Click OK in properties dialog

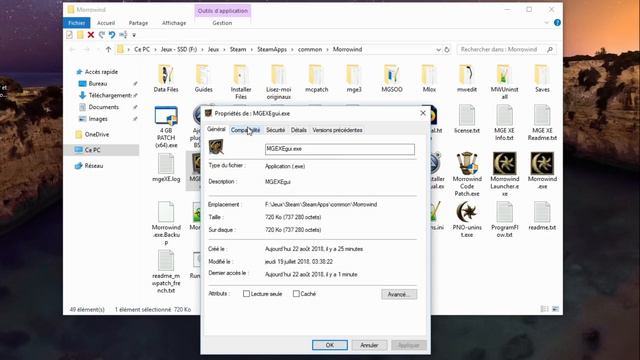[330, 345]
